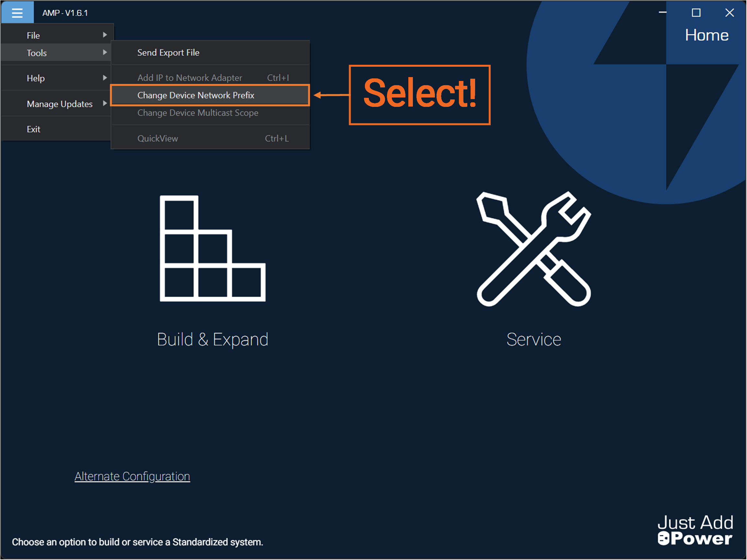Close the AMP window
This screenshot has height=560, width=747.
[729, 13]
